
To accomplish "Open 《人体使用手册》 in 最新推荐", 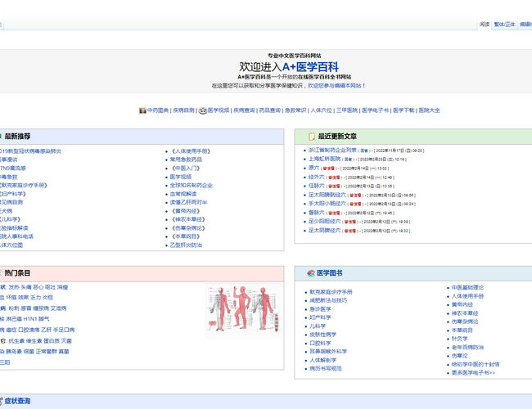I will 189,151.
